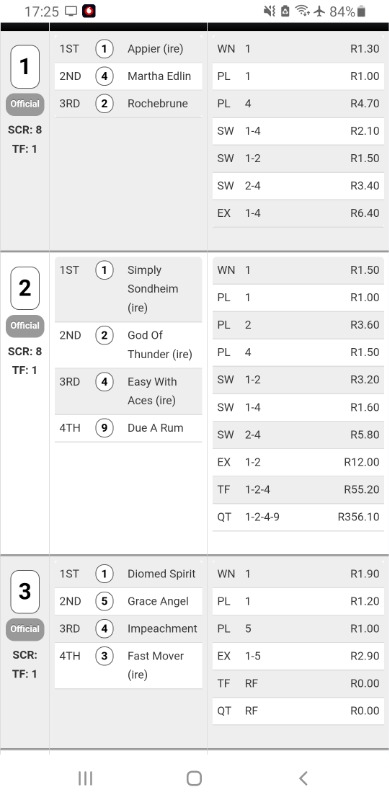389x800 pixels.
Task: Tap the Official status badge for race 2
Action: 25,326
